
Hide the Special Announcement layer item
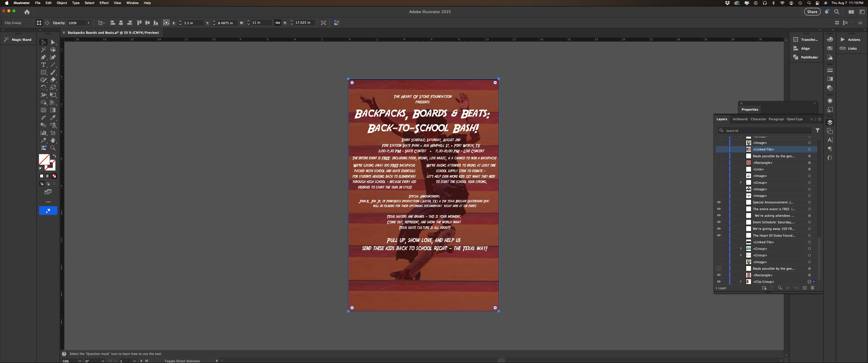[x=719, y=202]
